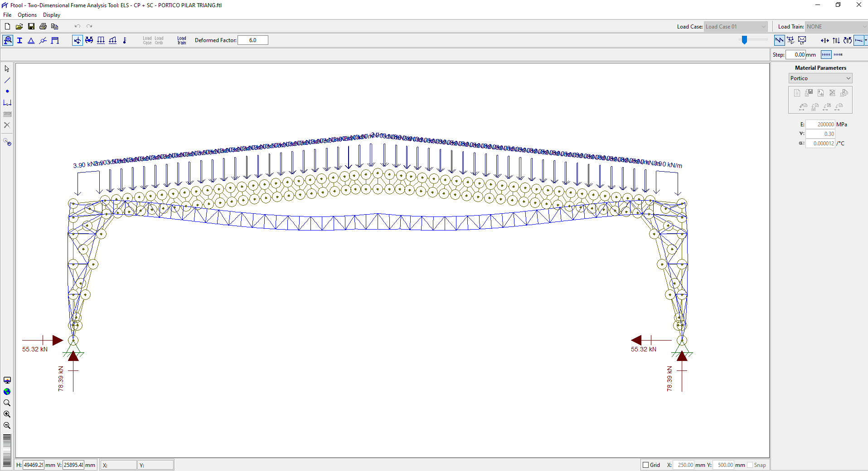This screenshot has width=868, height=471.
Task: Toggle step values including member ends
Action: (838, 55)
